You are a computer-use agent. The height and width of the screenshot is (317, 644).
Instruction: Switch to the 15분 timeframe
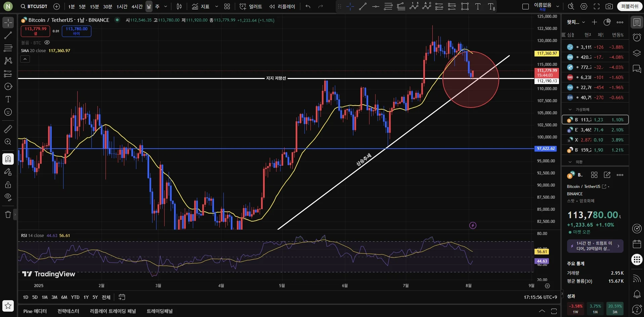94,7
